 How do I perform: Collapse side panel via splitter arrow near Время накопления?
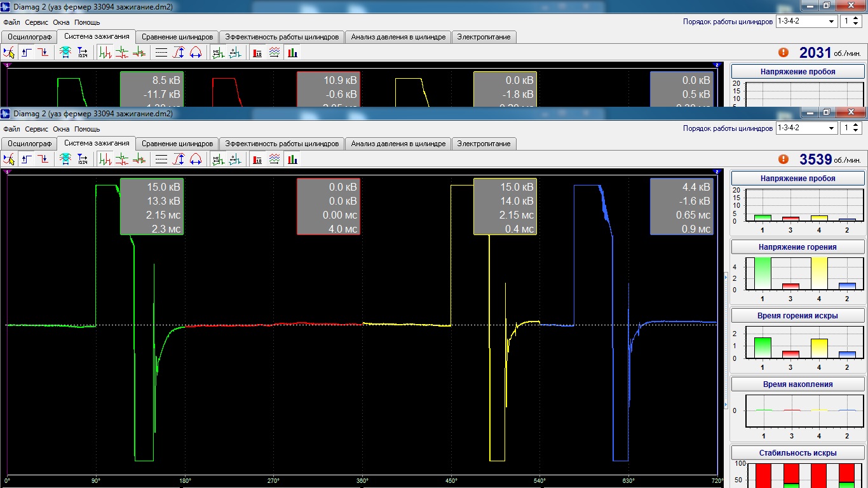click(726, 404)
